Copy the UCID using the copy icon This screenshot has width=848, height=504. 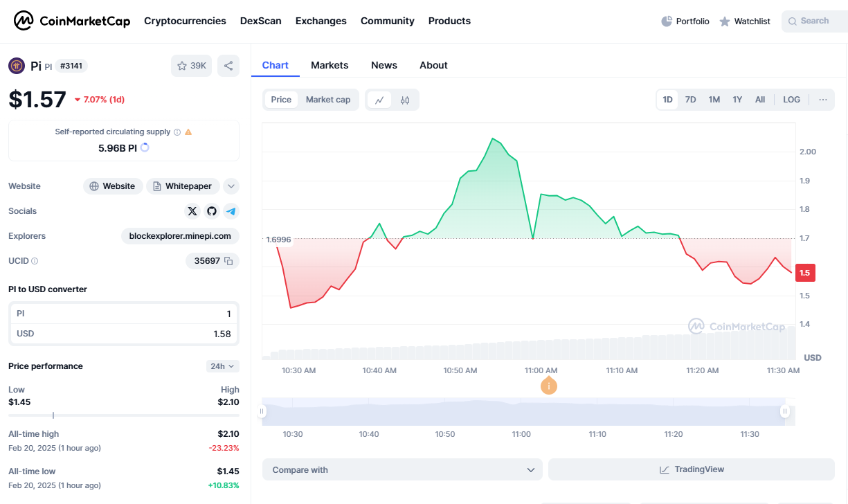[x=229, y=261]
